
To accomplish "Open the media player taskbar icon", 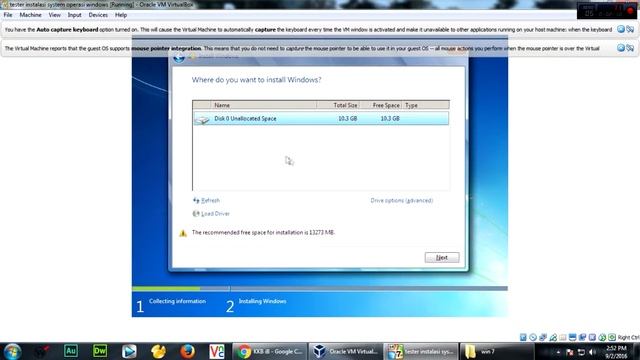I will [x=129, y=351].
